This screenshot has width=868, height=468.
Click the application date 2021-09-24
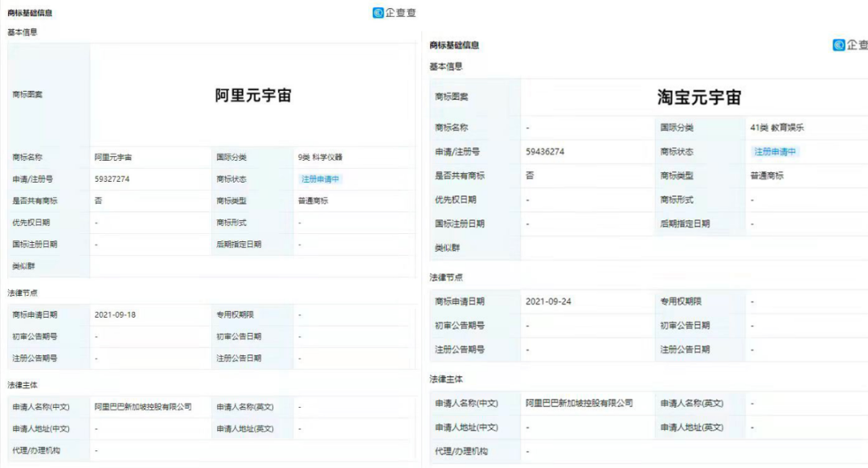coord(548,302)
